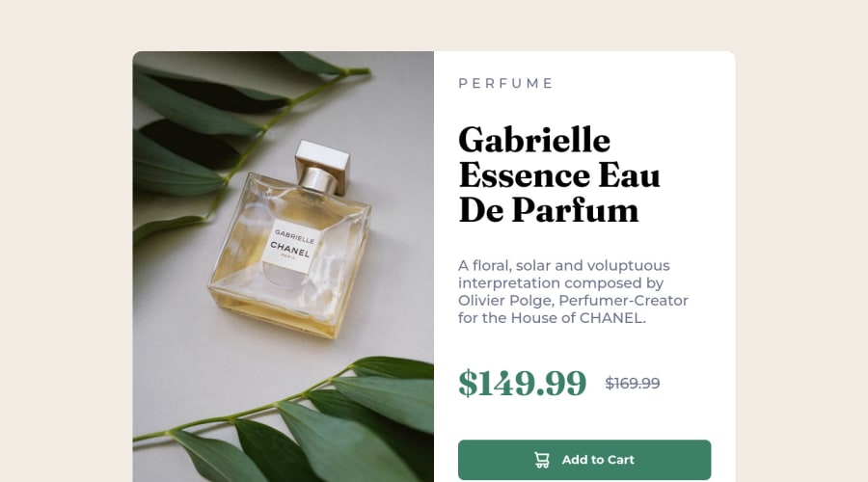Click the text Olivier Polge, Perfumer-Creator

coord(573,301)
